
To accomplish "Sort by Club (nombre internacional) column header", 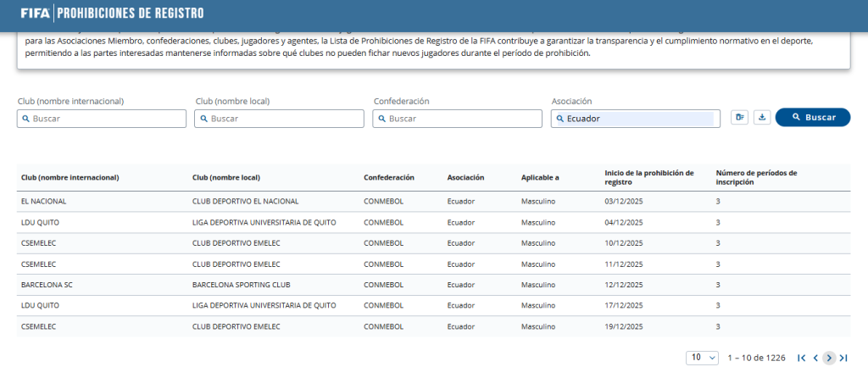I will coord(70,178).
